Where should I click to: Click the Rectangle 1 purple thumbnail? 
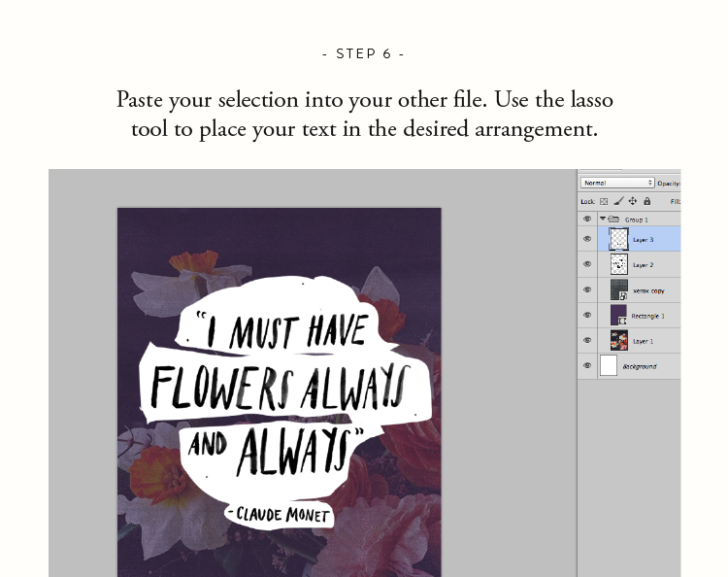coord(619,315)
